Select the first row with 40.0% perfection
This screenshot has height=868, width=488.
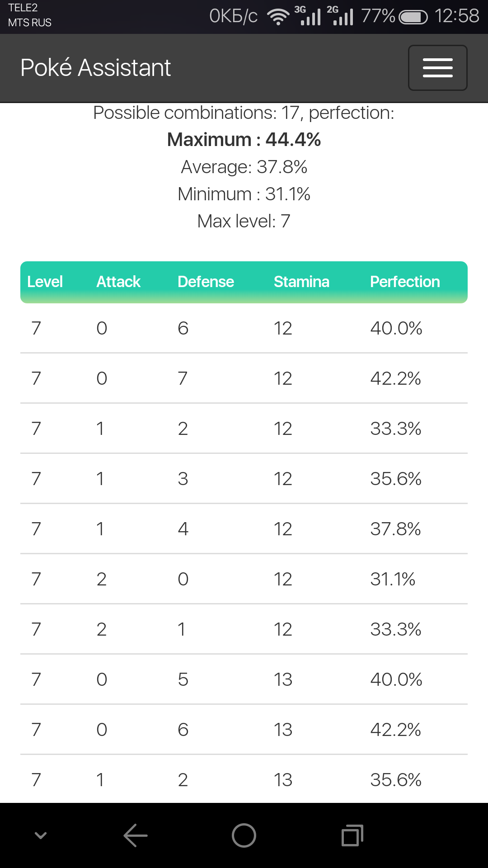(x=244, y=328)
